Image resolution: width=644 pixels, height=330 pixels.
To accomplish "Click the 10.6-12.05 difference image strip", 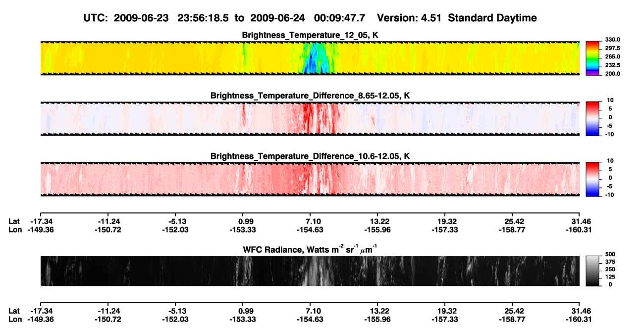I will tap(310, 179).
